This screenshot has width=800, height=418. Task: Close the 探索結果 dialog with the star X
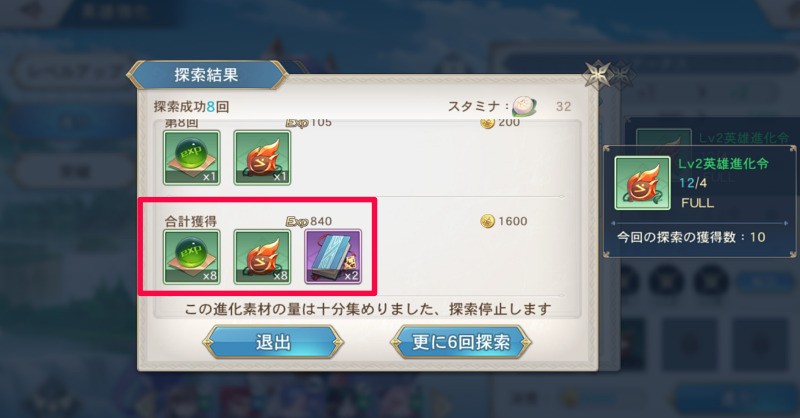pos(599,76)
